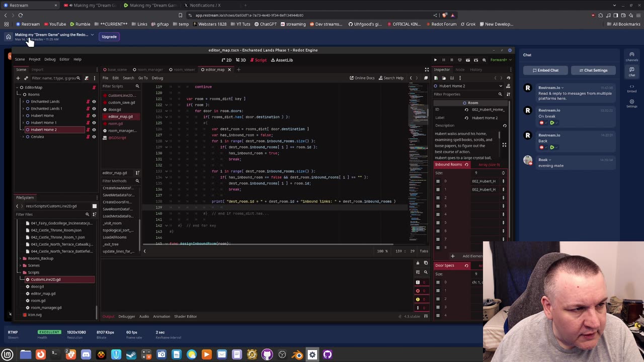Toggle method sort icon beside editor_map.gd
This screenshot has width=644, height=362.
137,173
